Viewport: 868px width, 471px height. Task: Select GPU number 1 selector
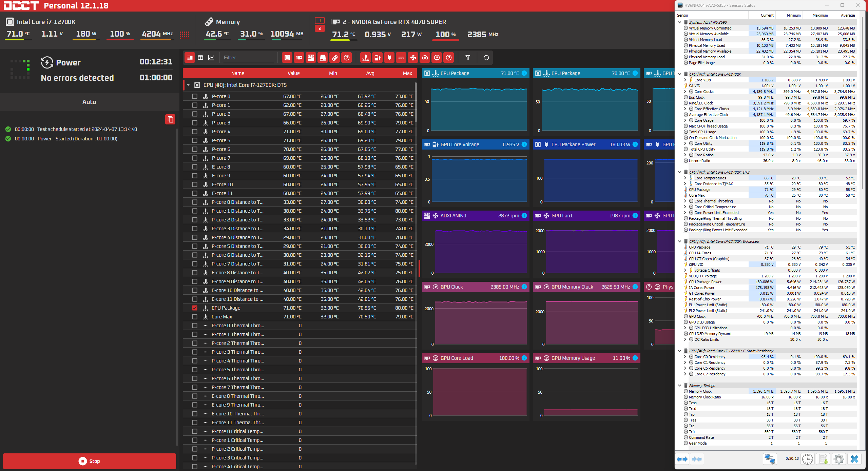(320, 21)
